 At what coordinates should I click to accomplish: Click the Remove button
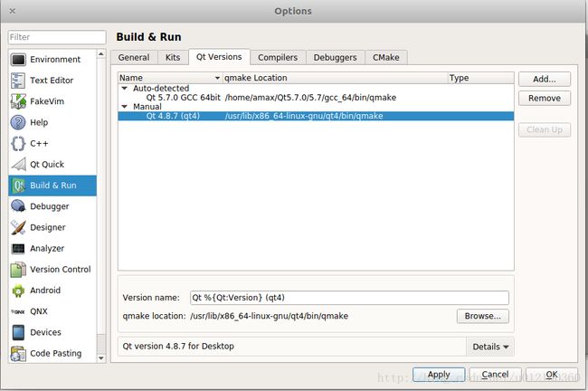[x=545, y=99]
